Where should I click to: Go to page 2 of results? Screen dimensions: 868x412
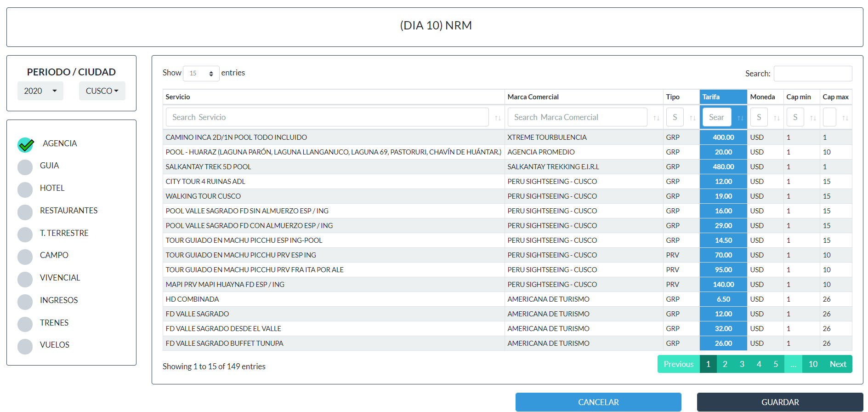(725, 364)
